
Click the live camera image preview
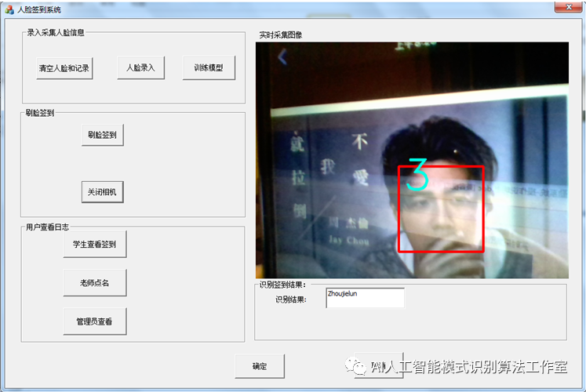pos(412,160)
